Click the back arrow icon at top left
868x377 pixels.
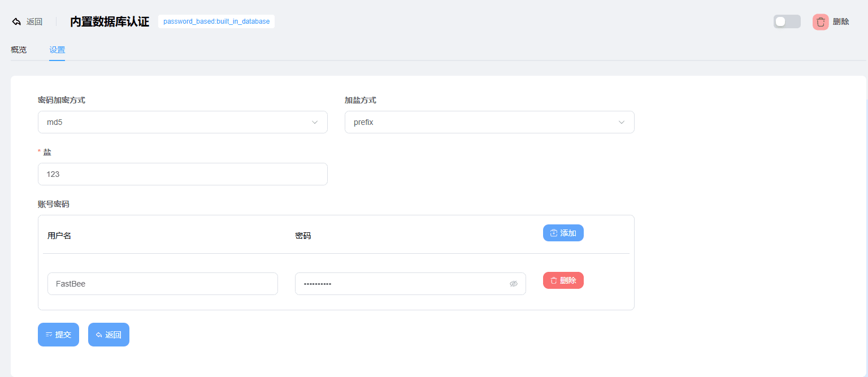(16, 21)
